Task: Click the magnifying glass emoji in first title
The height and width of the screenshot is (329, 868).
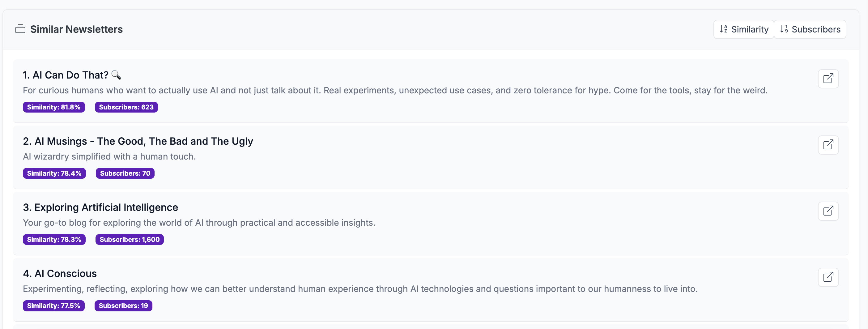Action: [116, 75]
